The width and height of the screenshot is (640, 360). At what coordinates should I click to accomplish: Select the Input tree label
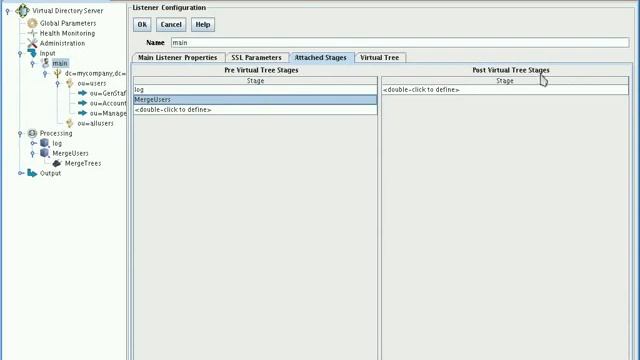point(47,53)
